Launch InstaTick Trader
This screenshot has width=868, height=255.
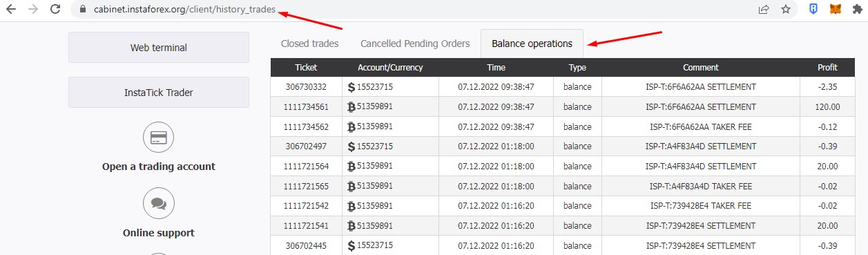[x=159, y=93]
